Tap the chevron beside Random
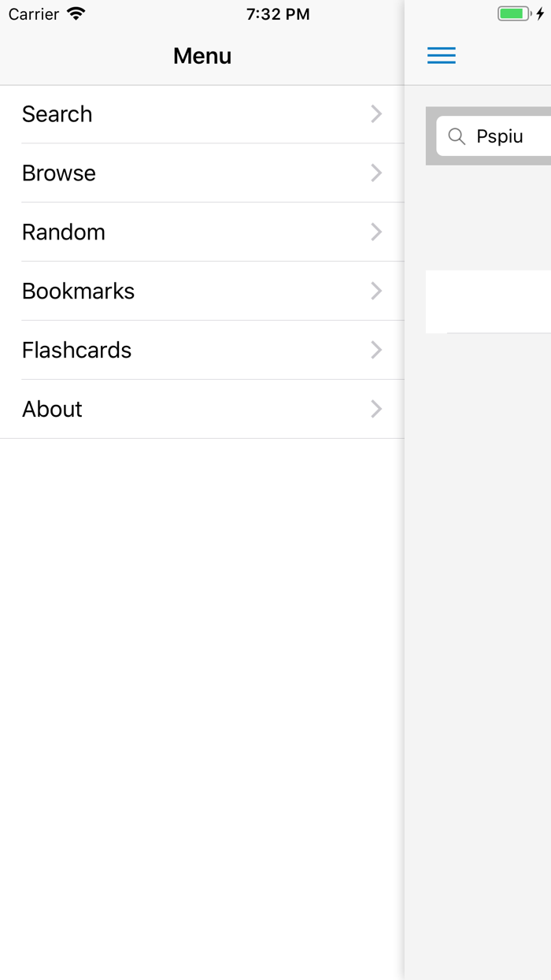Viewport: 551px width, 980px height. pos(376,232)
